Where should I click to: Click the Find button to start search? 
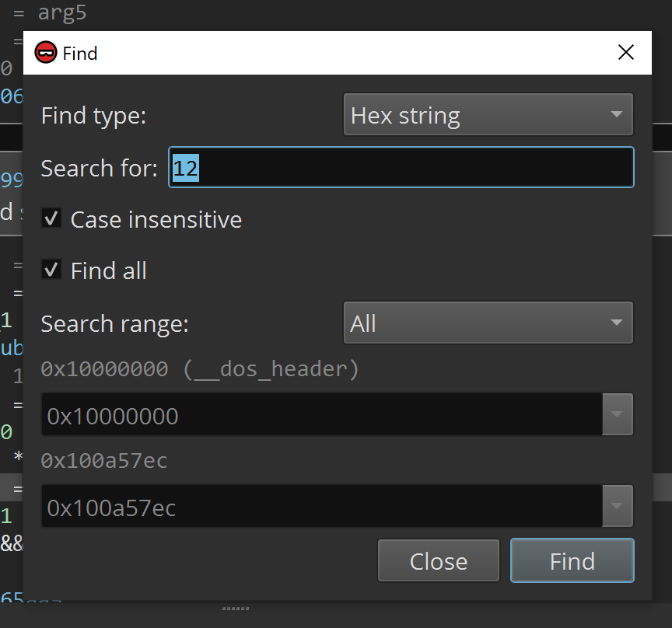572,560
